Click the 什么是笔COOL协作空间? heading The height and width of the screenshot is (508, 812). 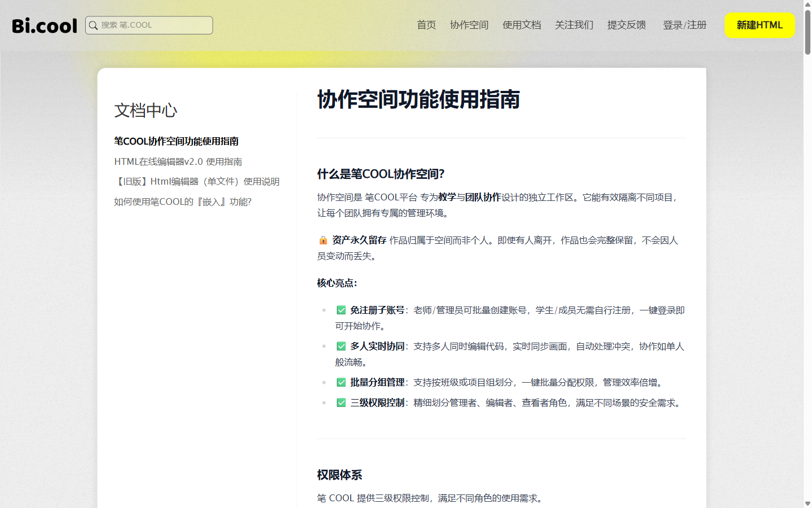click(381, 174)
